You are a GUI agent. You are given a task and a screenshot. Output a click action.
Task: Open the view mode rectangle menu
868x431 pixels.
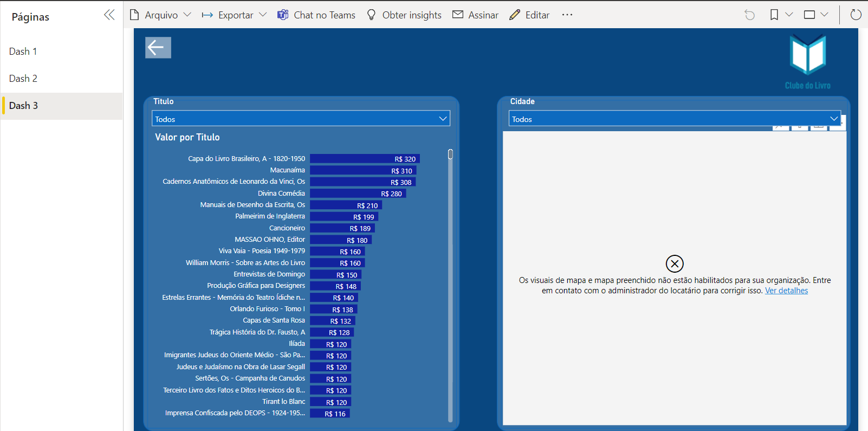(x=809, y=15)
